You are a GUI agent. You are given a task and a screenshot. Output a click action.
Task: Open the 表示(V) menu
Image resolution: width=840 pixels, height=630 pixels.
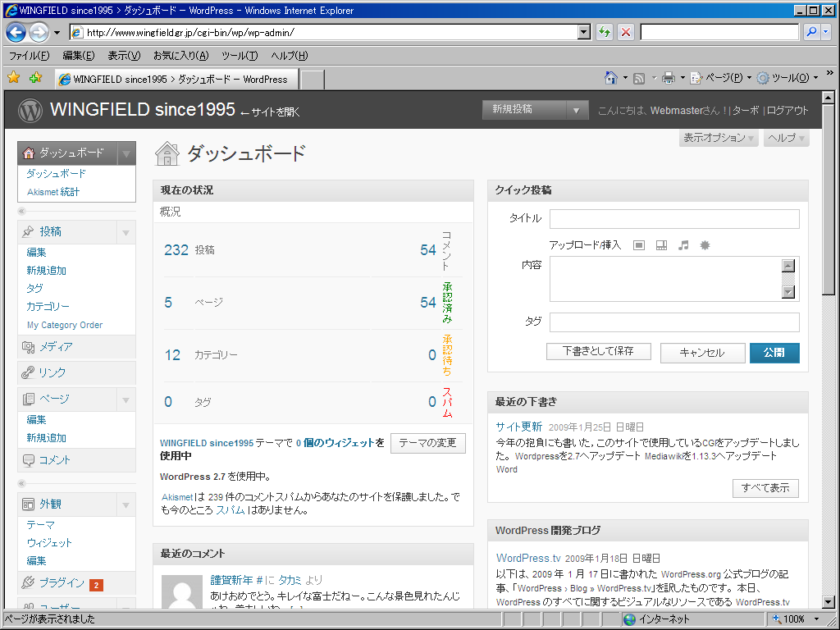click(124, 56)
